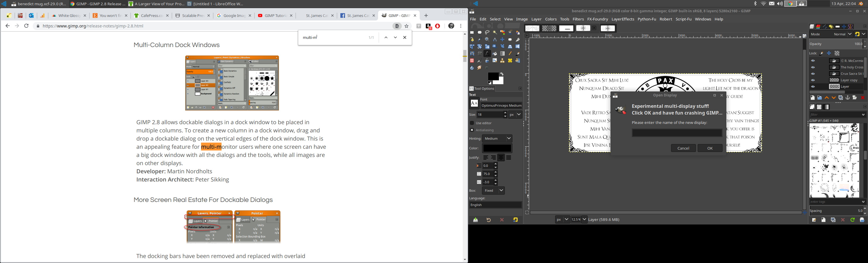Open the Filters menu in GIMP
Image resolution: width=868 pixels, height=263 pixels.
coord(578,20)
